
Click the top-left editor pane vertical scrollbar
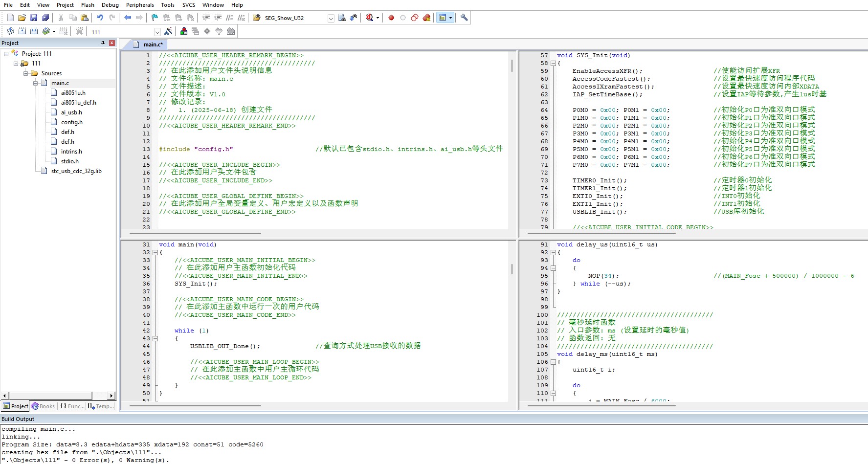(512, 66)
